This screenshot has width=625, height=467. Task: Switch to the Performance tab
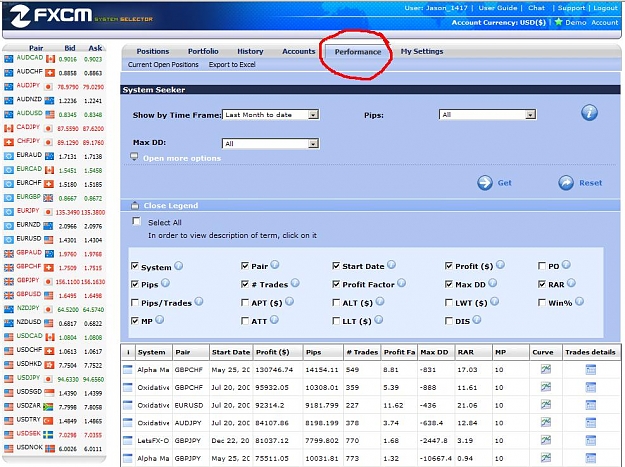tap(358, 52)
